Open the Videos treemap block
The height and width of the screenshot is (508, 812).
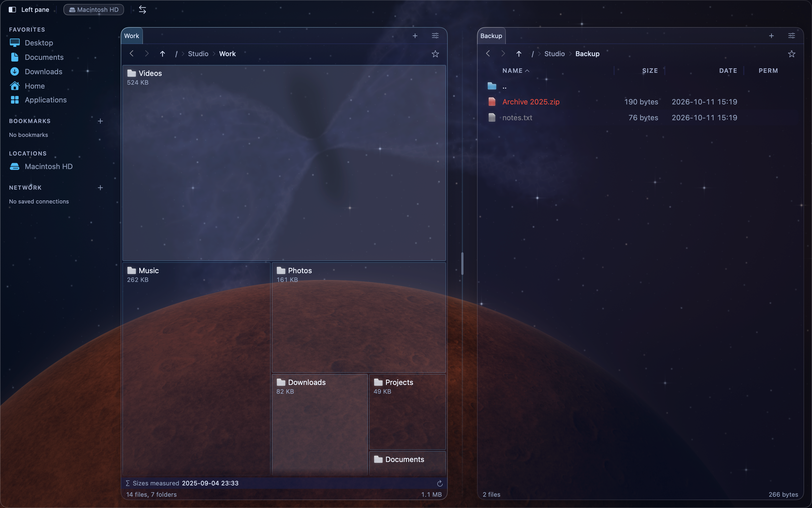click(284, 163)
